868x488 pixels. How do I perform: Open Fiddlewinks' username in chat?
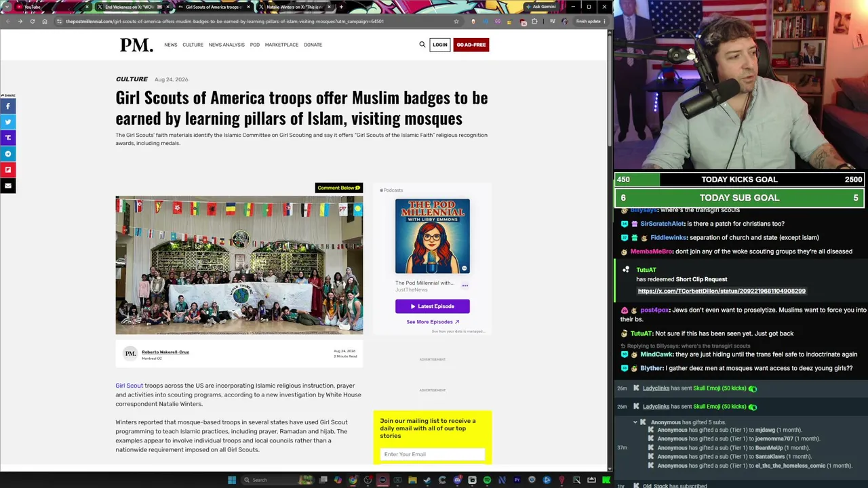669,238
